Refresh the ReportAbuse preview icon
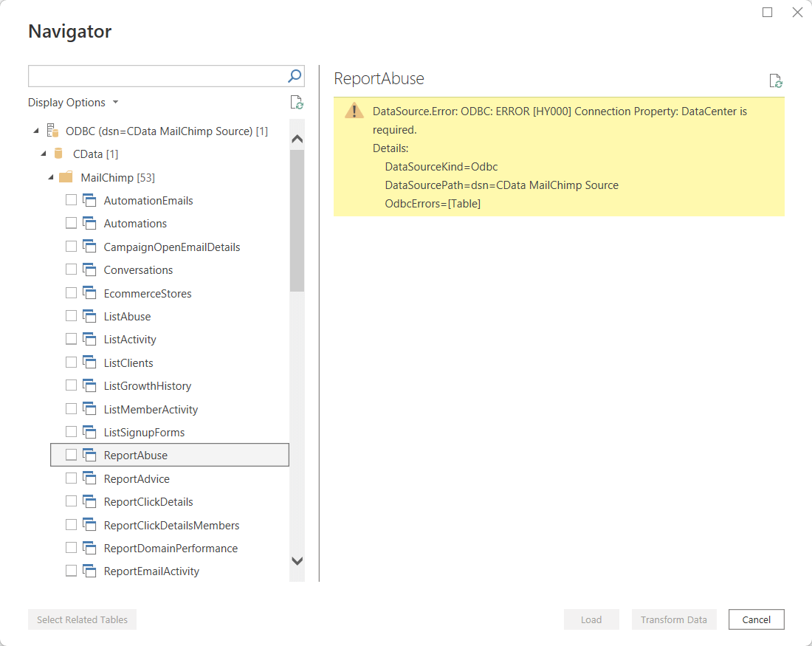 (x=775, y=80)
